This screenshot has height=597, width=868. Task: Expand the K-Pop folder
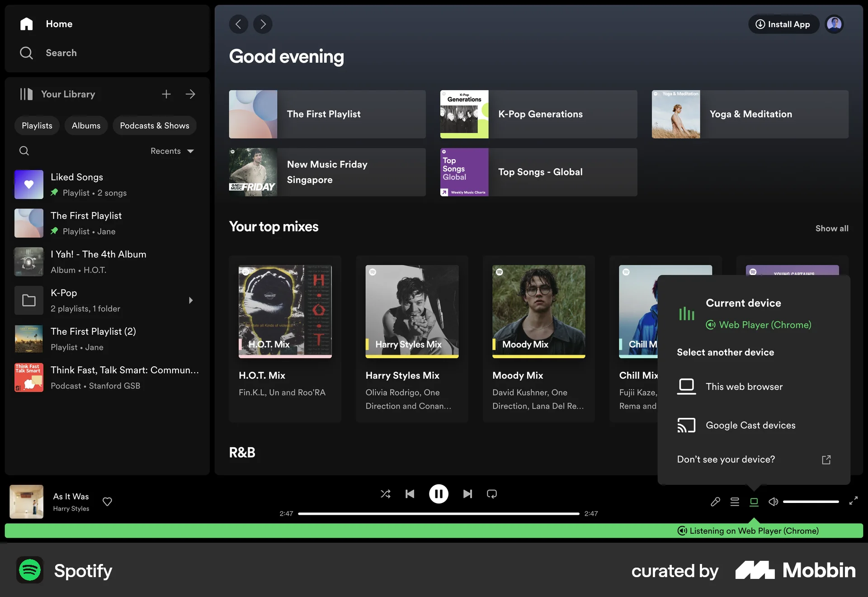point(190,300)
